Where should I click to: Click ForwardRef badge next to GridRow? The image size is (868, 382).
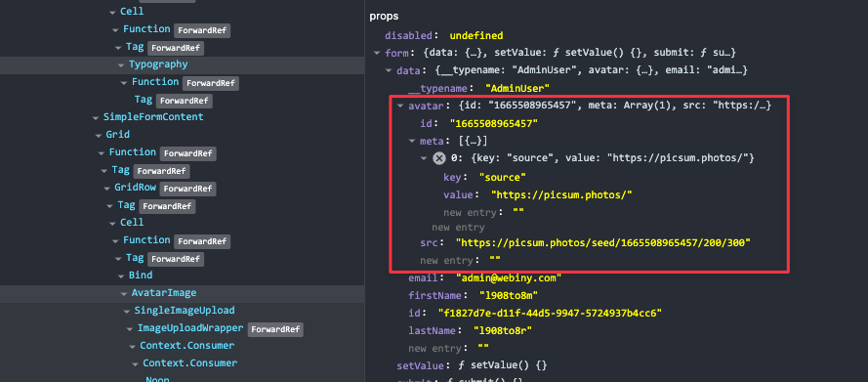coord(188,189)
